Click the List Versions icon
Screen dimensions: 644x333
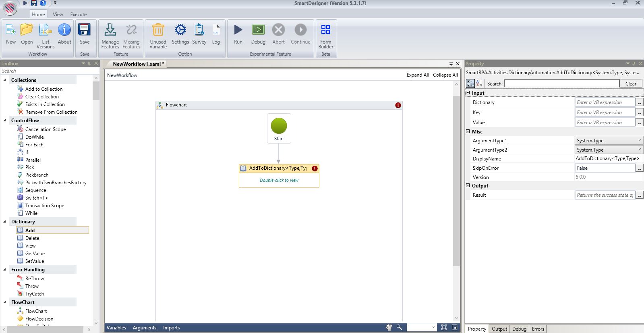coord(46,30)
